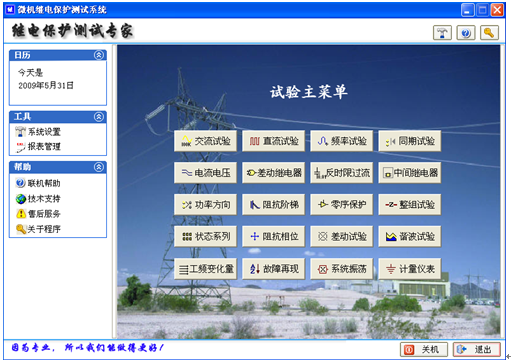Open 技术支持 technical support link
This screenshot has width=511, height=364.
point(38,199)
